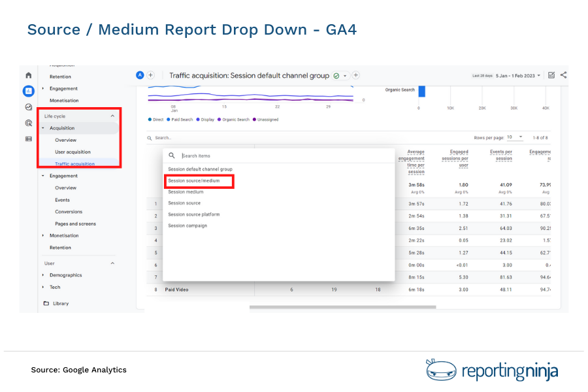Expand the Demographics item
The height and width of the screenshot is (392, 588).
[43, 275]
